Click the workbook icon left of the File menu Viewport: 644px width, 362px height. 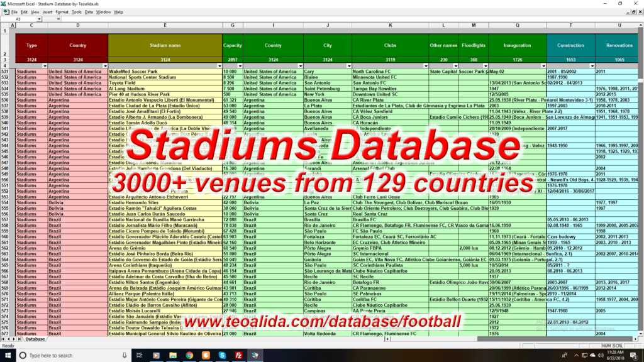tap(6, 11)
